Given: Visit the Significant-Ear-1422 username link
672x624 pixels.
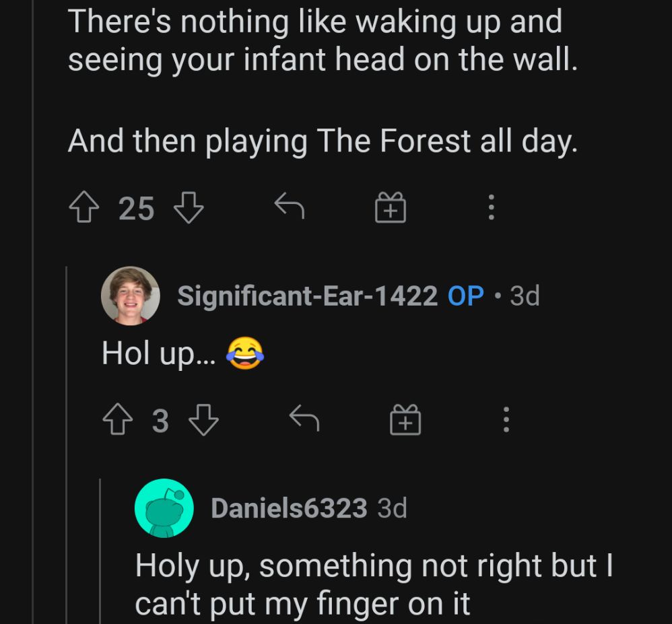Looking at the screenshot, I should 307,296.
